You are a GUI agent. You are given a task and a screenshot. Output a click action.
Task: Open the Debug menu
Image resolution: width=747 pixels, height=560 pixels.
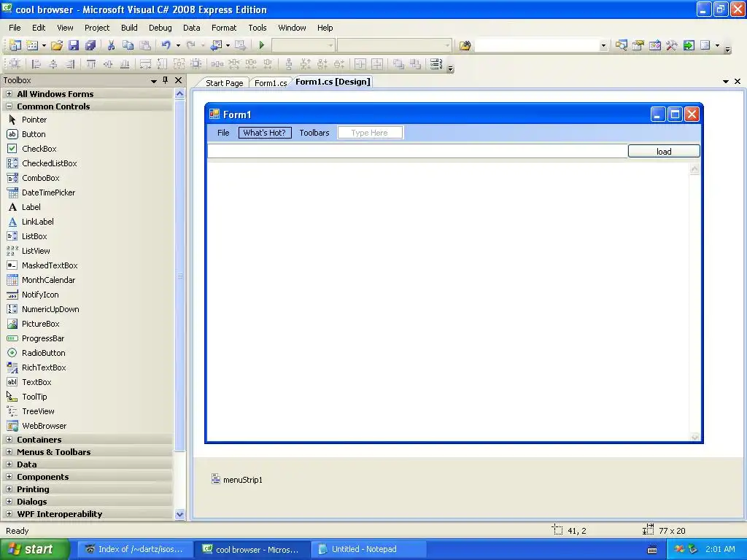pos(160,28)
